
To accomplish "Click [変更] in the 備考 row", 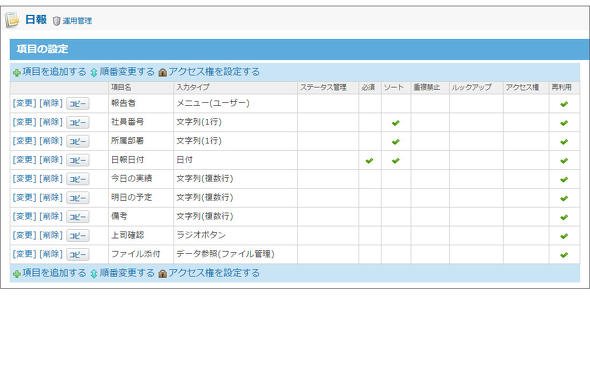I will (24, 216).
